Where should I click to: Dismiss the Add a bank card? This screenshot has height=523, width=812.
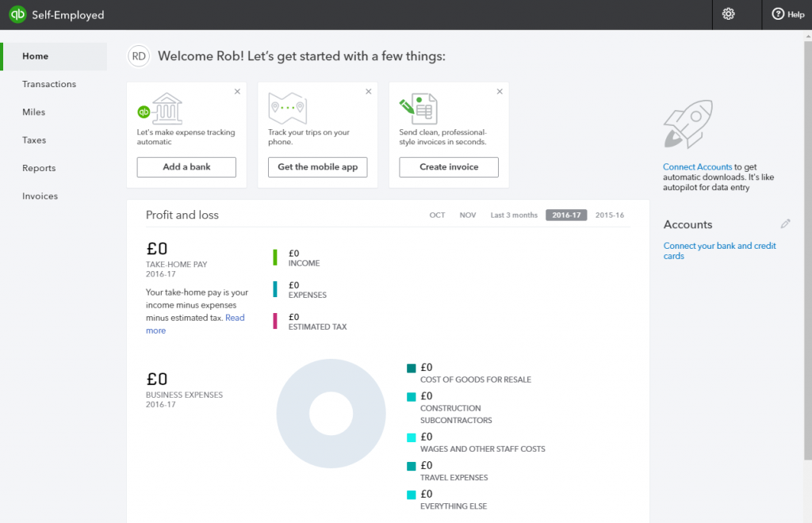(x=237, y=92)
